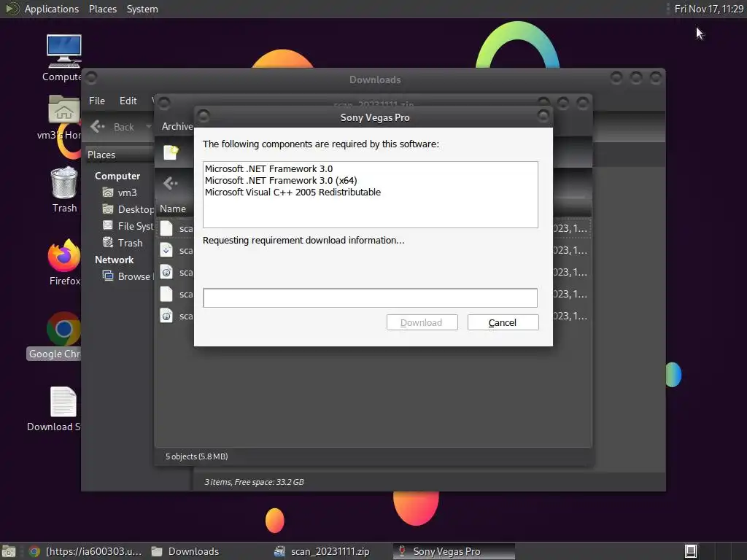
Task: Select Desktop in Places sidebar
Action: [x=128, y=209]
